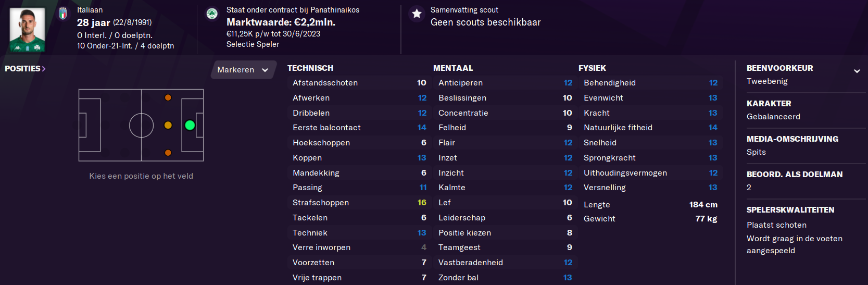This screenshot has height=285, width=868.
Task: Select the bottom orange position dot
Action: click(168, 153)
